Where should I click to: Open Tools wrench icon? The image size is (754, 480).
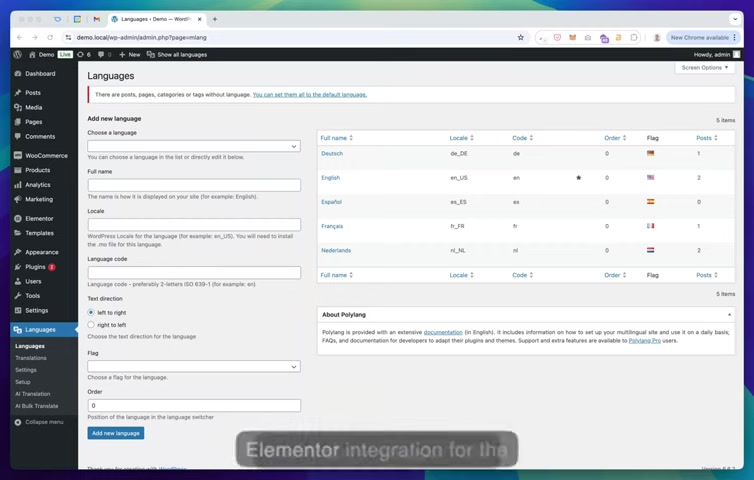click(x=18, y=296)
